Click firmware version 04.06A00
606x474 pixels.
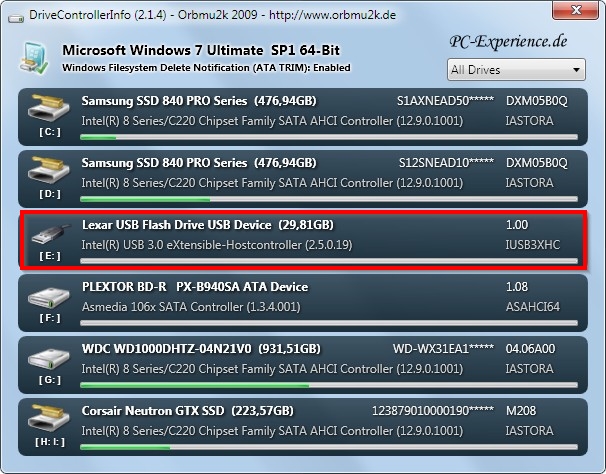pyautogui.click(x=531, y=349)
